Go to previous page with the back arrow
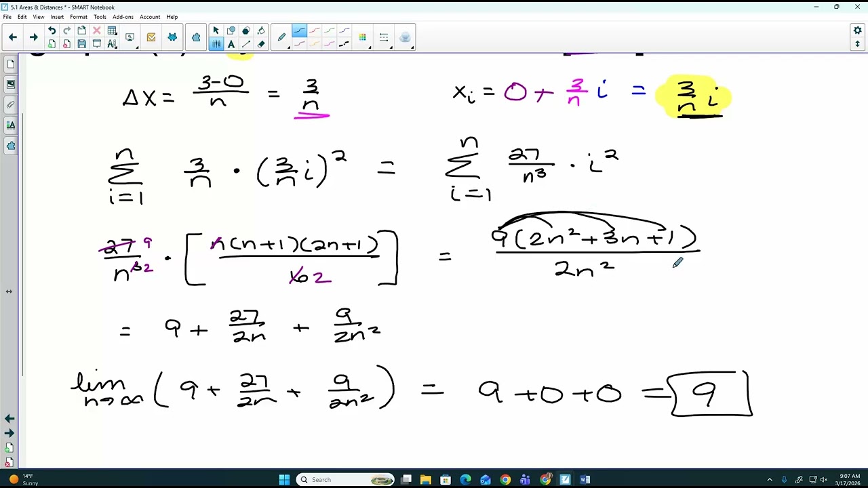The width and height of the screenshot is (868, 488). pyautogui.click(x=13, y=37)
